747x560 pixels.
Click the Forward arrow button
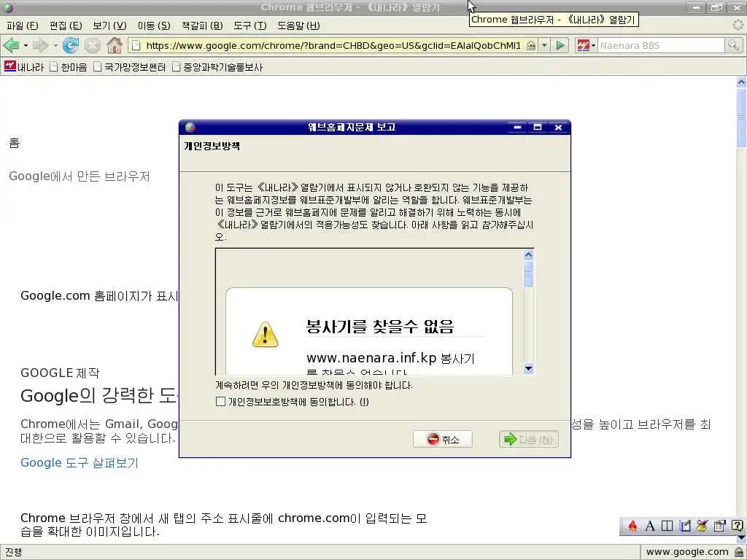(41, 46)
